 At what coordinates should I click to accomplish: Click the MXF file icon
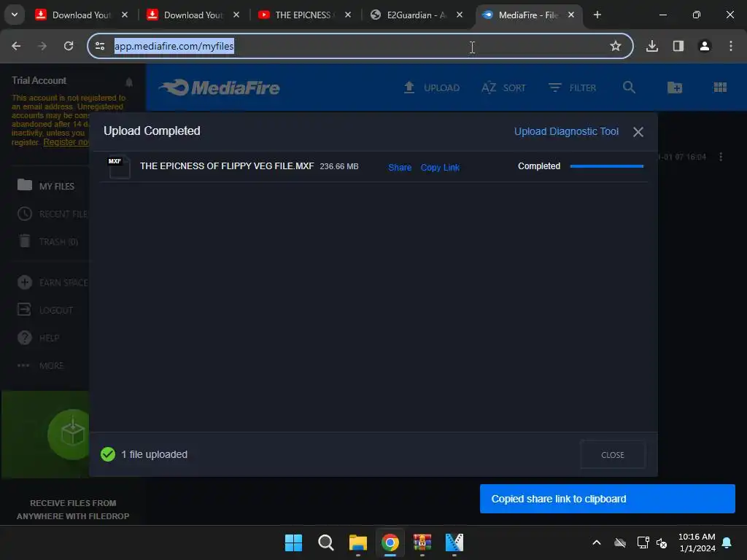click(119, 167)
